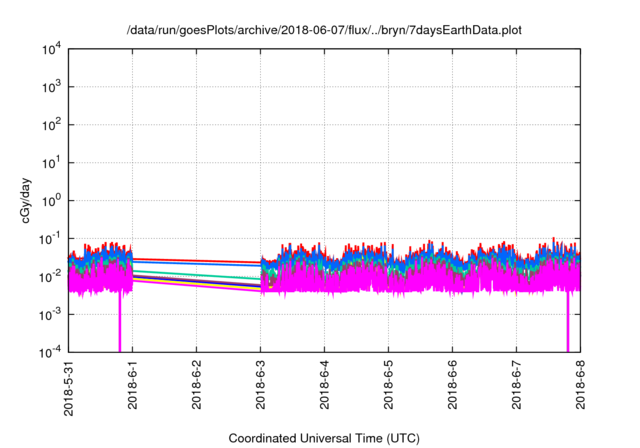The width and height of the screenshot is (640, 448).
Task: Click the 2018-6-8 date label
Action: click(x=580, y=385)
